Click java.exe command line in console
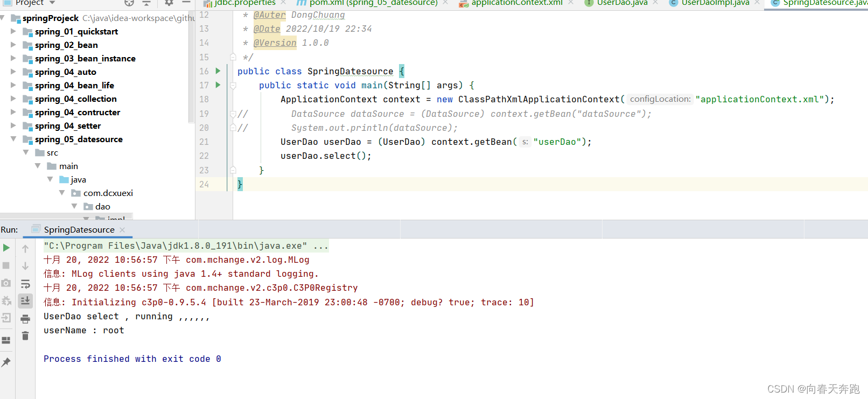Viewport: 868px width, 399px height. point(186,246)
